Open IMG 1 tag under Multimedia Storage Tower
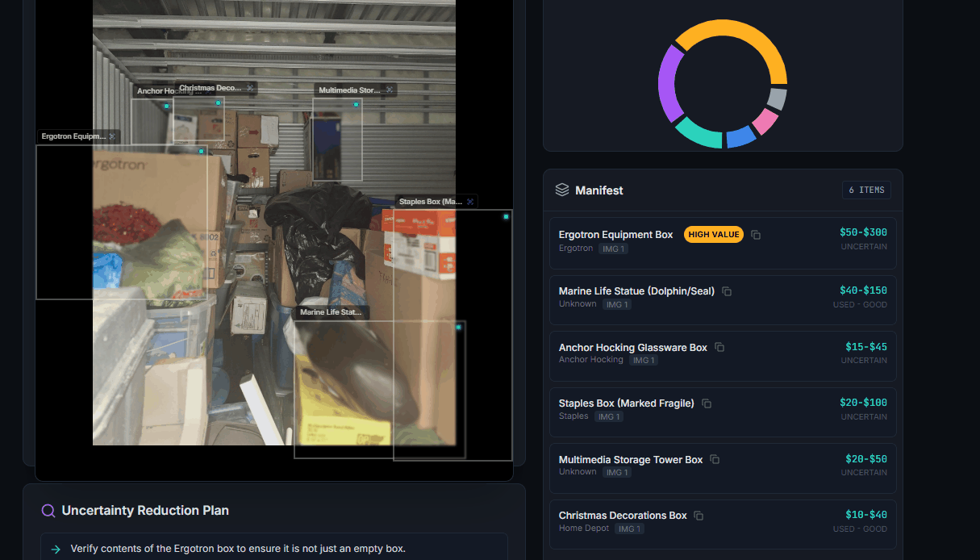980x560 pixels. (617, 472)
